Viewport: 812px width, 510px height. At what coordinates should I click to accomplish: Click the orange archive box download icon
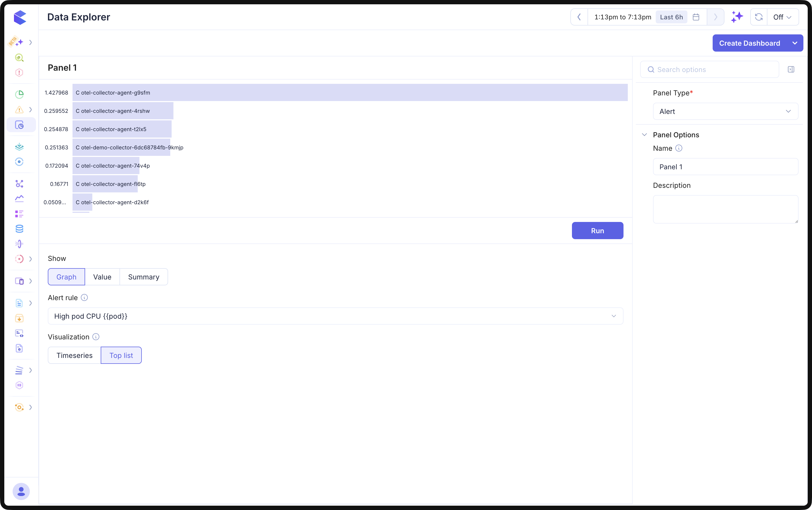pos(19,318)
